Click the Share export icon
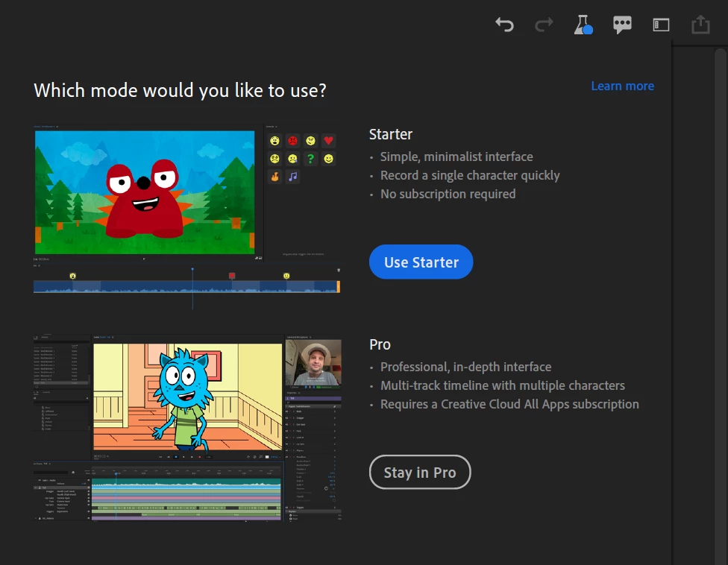Viewport: 728px width, 565px height. pyautogui.click(x=700, y=25)
